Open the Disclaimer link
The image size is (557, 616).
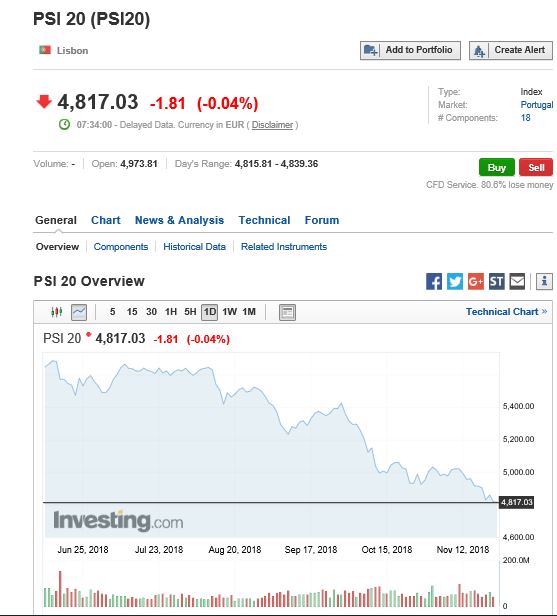pyautogui.click(x=272, y=125)
